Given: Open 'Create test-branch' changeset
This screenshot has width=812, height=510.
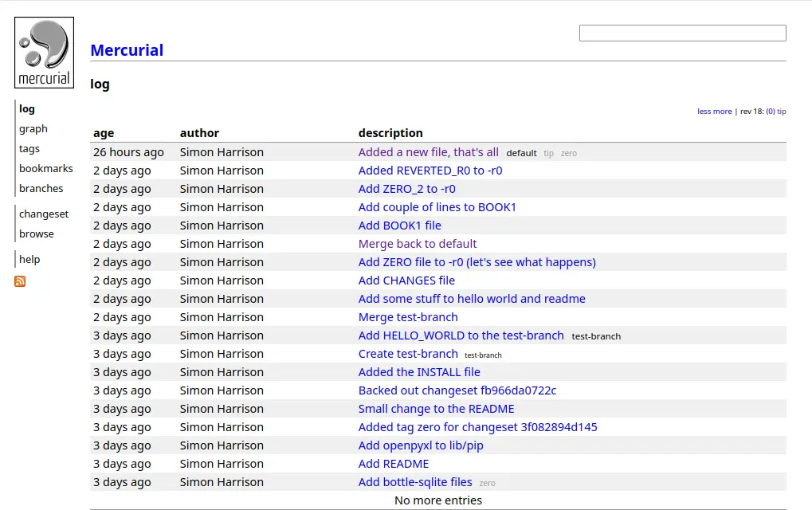Looking at the screenshot, I should pyautogui.click(x=408, y=354).
